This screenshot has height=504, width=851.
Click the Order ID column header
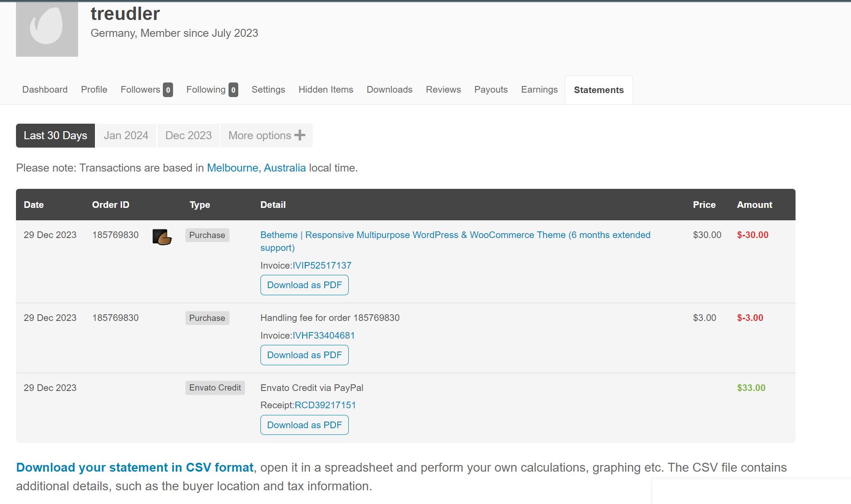click(110, 205)
